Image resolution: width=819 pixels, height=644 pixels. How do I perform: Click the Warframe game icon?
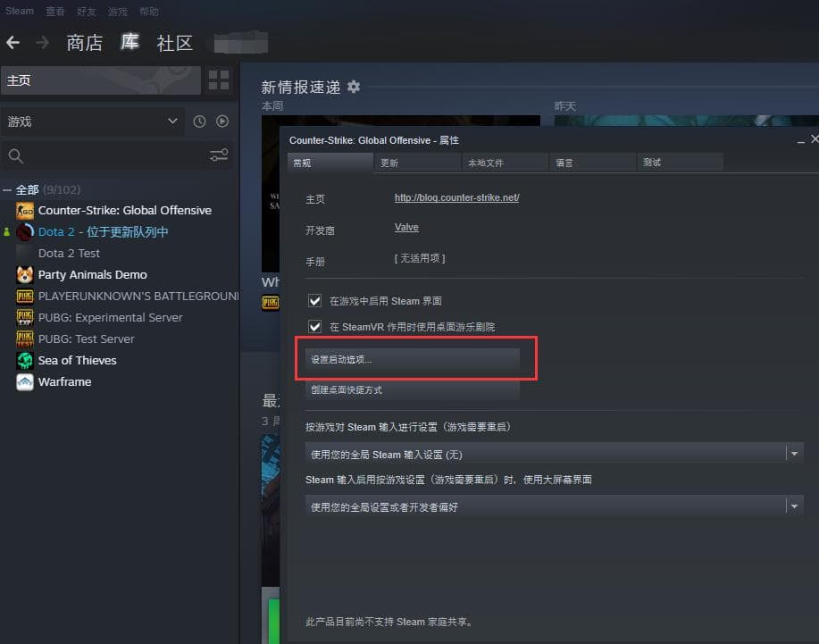pyautogui.click(x=24, y=381)
